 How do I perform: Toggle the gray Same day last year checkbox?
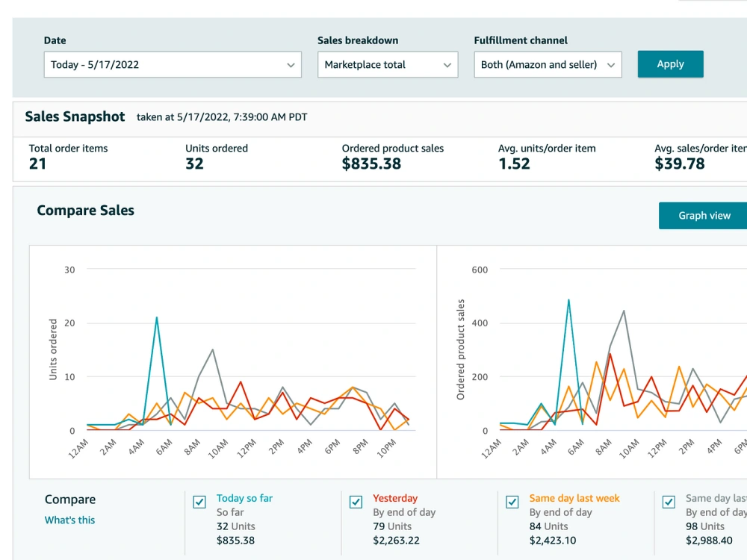669,502
